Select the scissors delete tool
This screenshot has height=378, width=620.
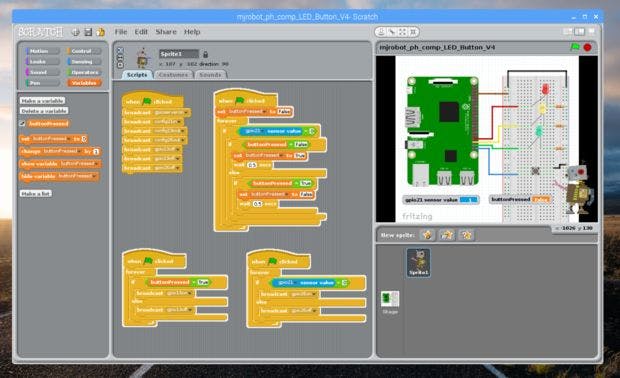tap(392, 32)
